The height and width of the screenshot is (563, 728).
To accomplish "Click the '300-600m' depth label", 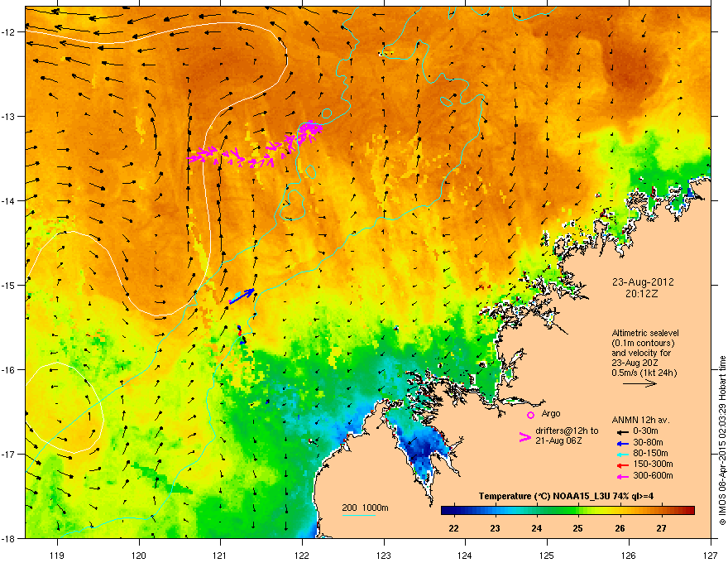I will (653, 476).
